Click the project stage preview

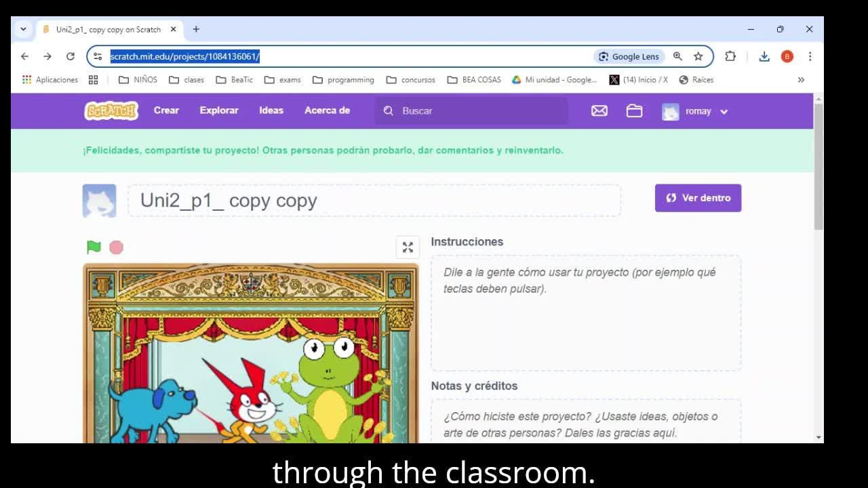coord(251,353)
